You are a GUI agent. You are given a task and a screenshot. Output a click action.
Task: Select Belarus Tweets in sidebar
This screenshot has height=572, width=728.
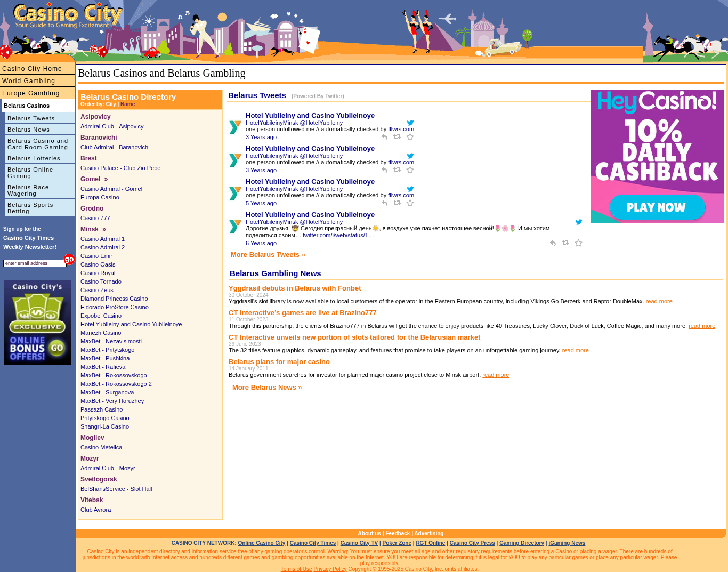click(x=41, y=118)
